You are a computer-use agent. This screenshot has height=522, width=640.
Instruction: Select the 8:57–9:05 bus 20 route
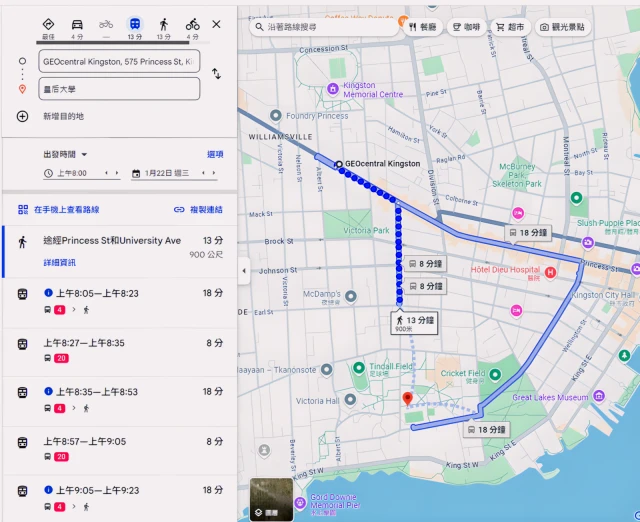[x=120, y=450]
